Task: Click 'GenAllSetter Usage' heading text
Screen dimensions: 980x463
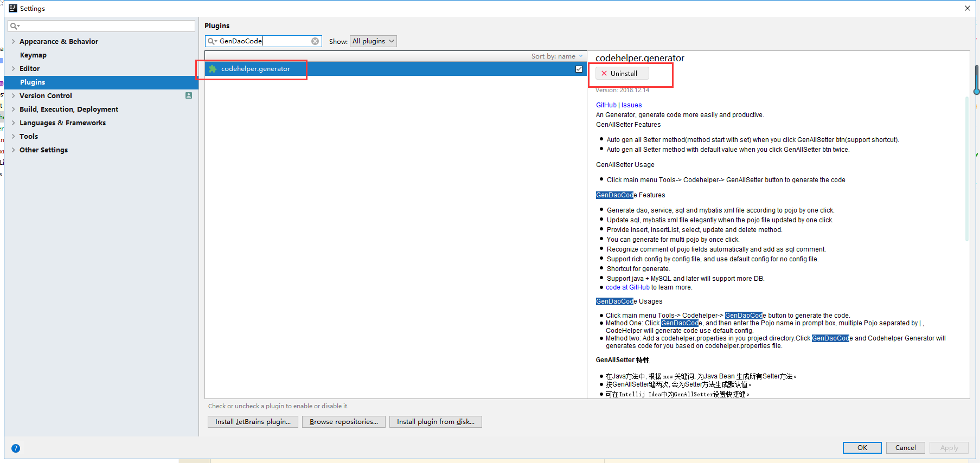Action: click(x=625, y=165)
